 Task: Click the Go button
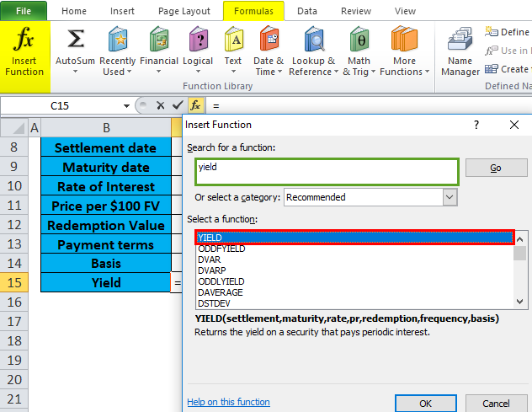point(496,168)
